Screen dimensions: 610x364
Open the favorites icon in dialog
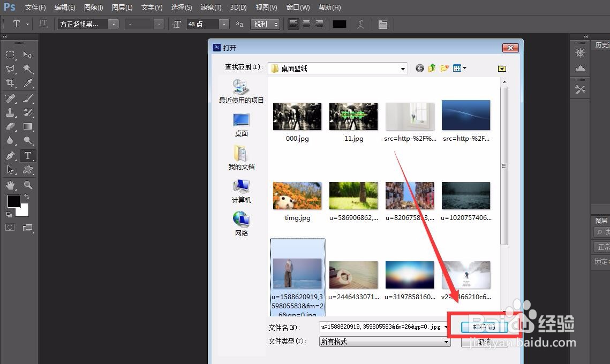point(502,69)
